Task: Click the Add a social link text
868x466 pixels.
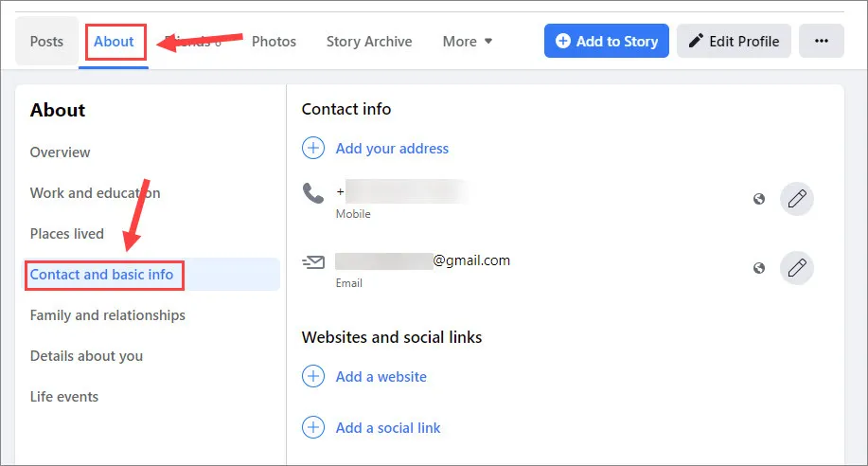Action: (x=388, y=428)
